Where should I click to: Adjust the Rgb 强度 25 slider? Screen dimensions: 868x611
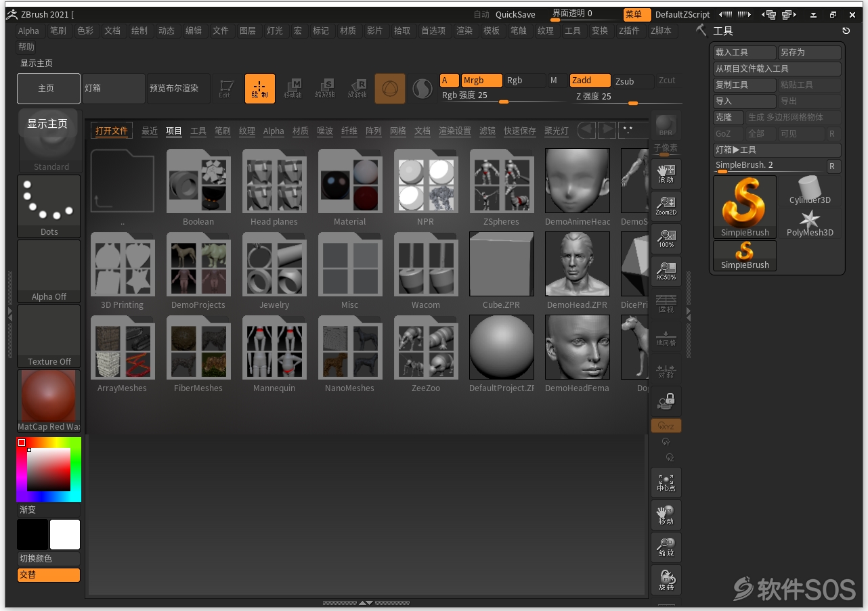point(502,96)
